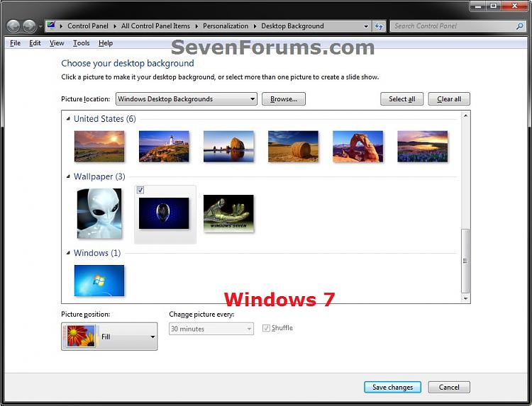The image size is (532, 406).
Task: Click Control Panel in the breadcrumb
Action: click(x=87, y=26)
